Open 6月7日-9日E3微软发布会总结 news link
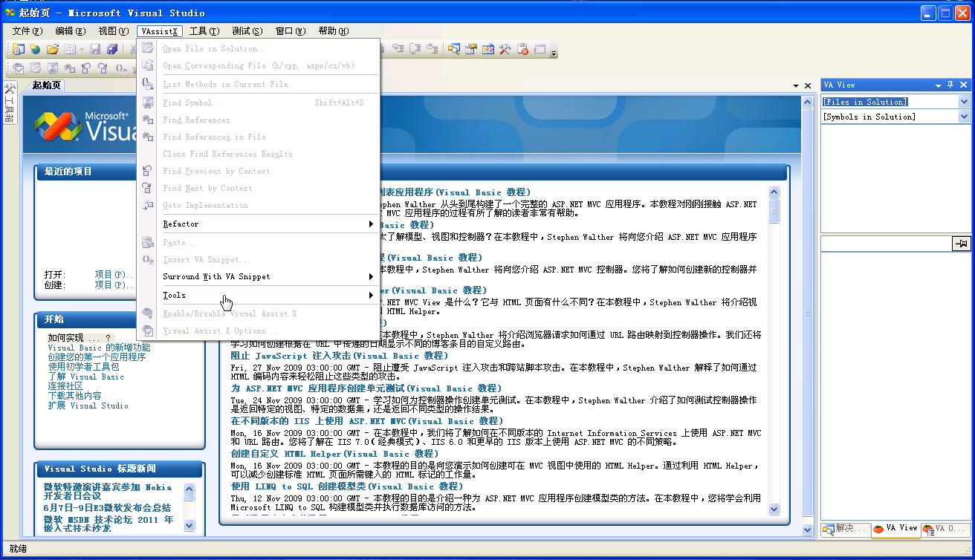Screen dimensions: 975x560 107,508
